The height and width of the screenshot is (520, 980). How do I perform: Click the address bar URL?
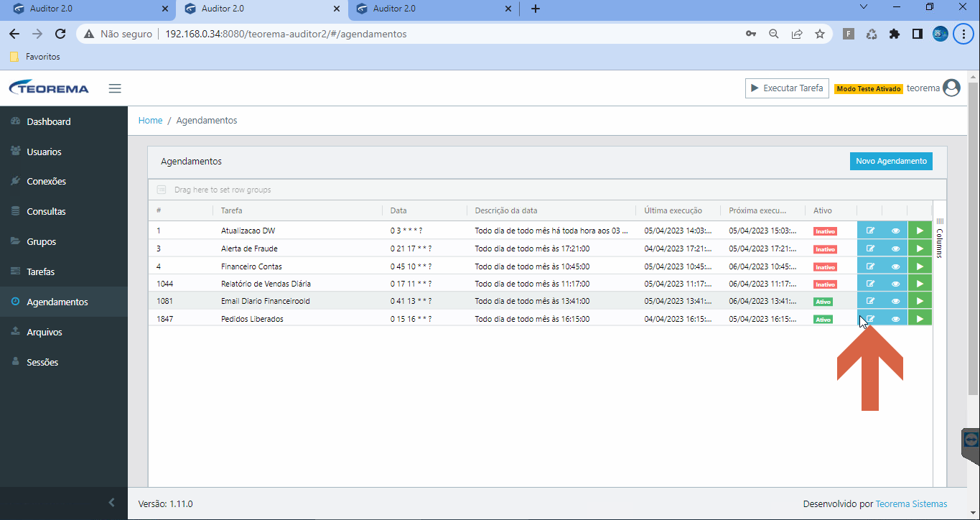click(286, 34)
